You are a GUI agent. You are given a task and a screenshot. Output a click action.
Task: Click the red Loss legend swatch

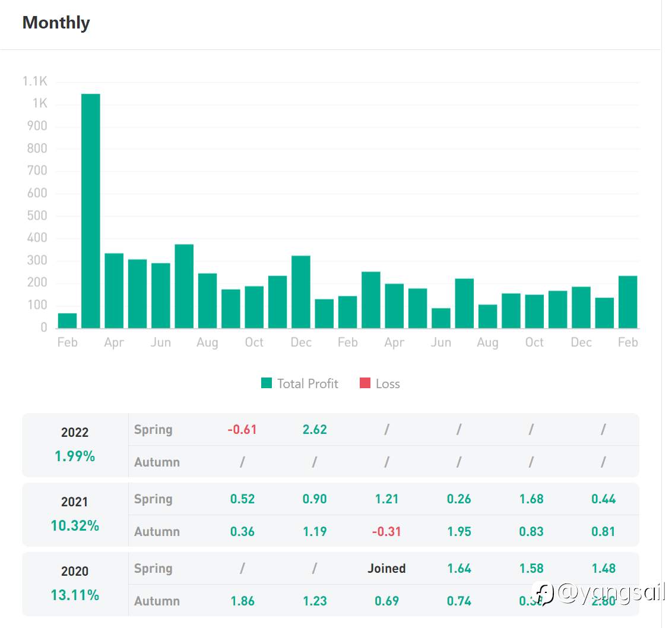tap(364, 383)
